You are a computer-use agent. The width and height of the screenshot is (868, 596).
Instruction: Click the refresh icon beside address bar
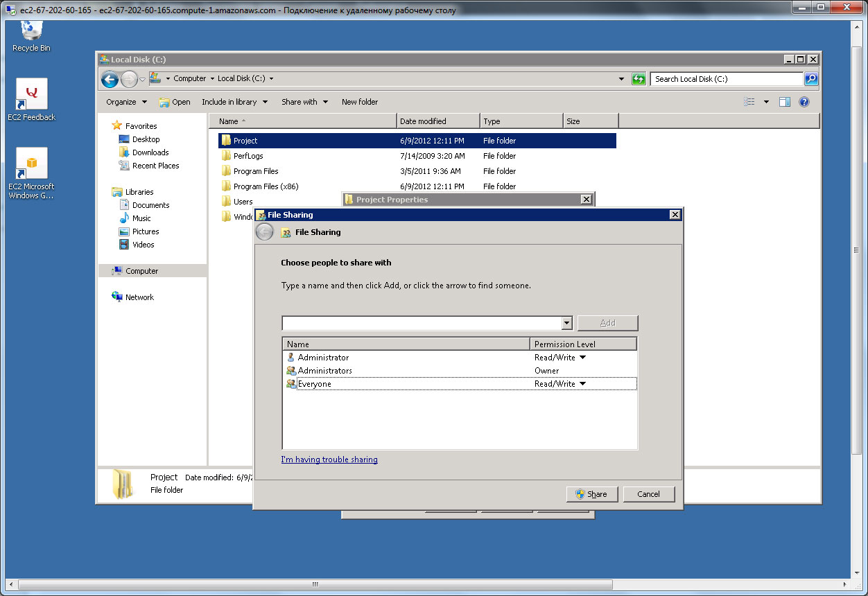click(x=639, y=79)
